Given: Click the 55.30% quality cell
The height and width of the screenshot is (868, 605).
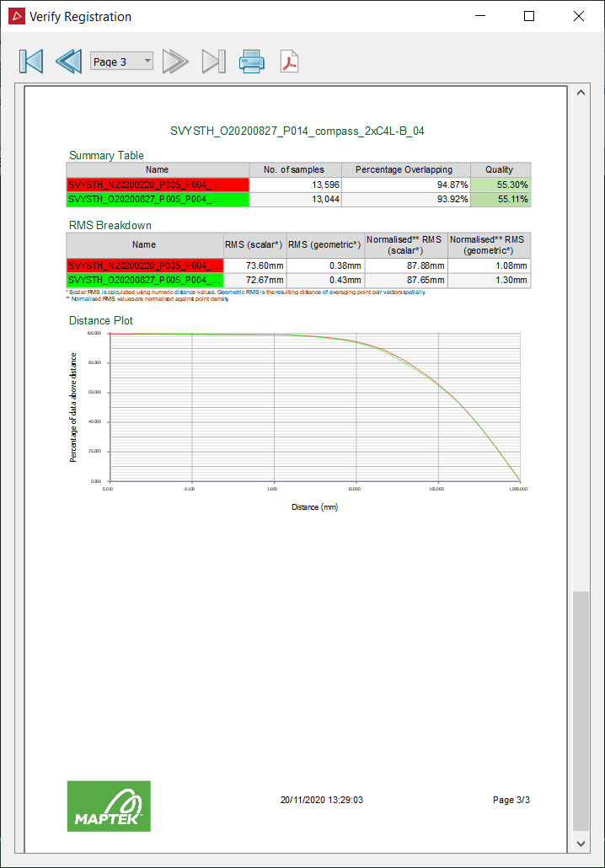Looking at the screenshot, I should (x=501, y=185).
